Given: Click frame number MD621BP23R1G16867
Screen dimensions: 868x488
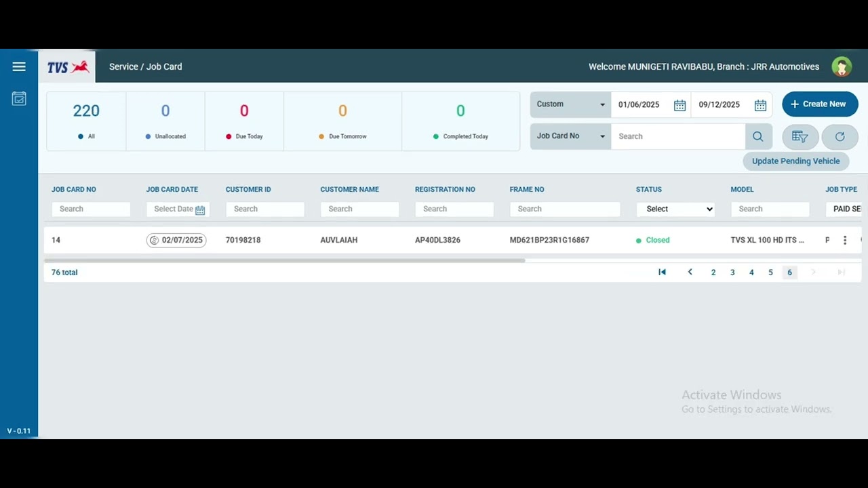Looking at the screenshot, I should (549, 240).
